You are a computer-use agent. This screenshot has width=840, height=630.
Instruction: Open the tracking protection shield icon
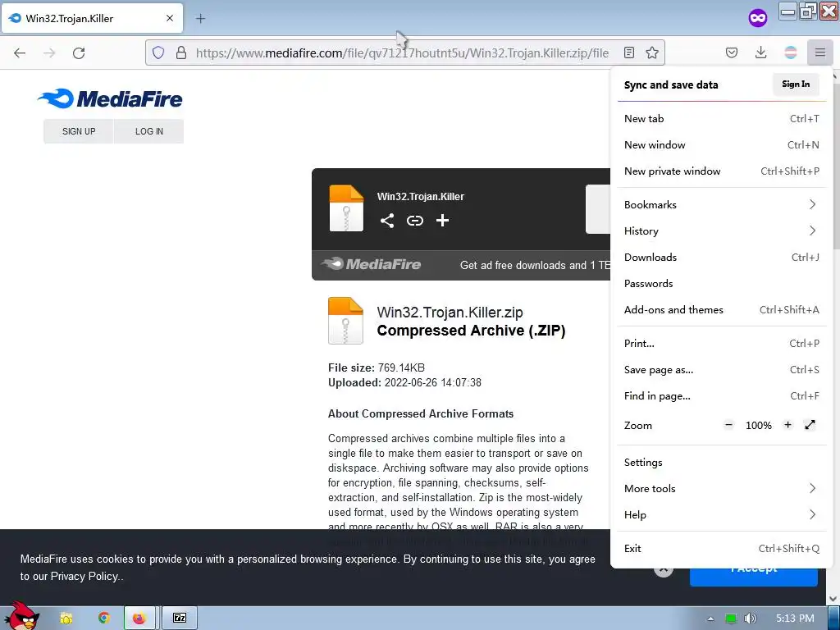[158, 52]
